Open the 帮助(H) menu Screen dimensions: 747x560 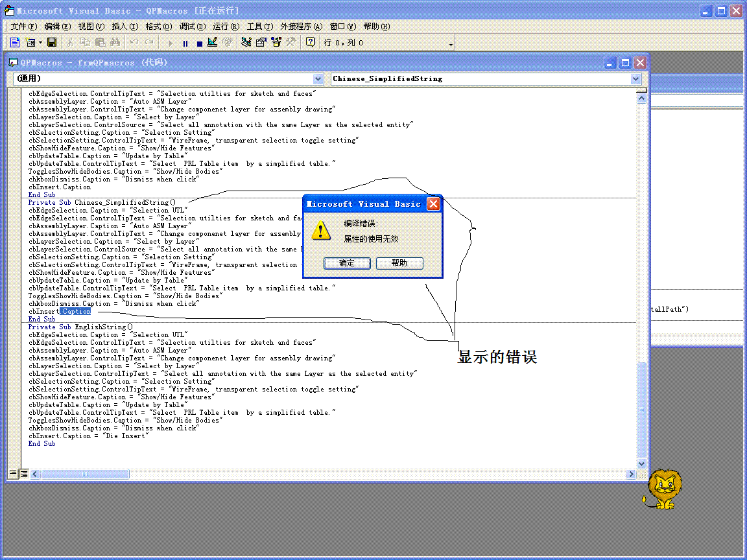[x=377, y=27]
